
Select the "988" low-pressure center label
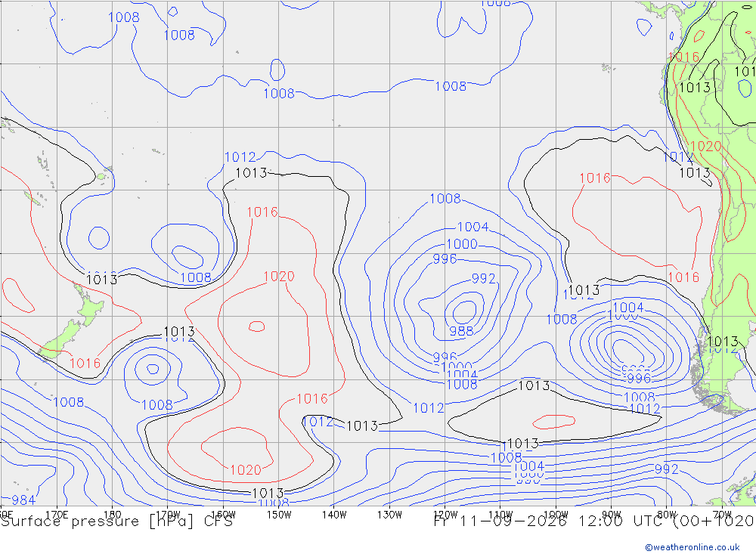coord(461,331)
